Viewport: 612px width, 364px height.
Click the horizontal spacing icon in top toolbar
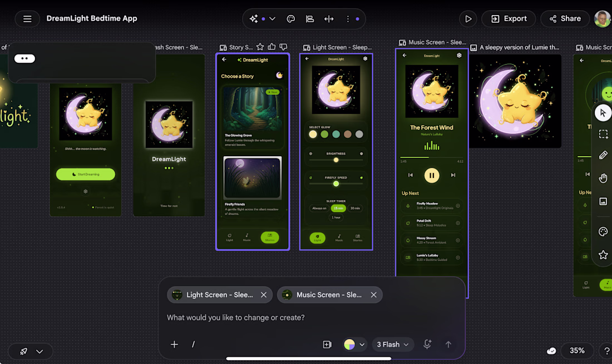(x=329, y=19)
